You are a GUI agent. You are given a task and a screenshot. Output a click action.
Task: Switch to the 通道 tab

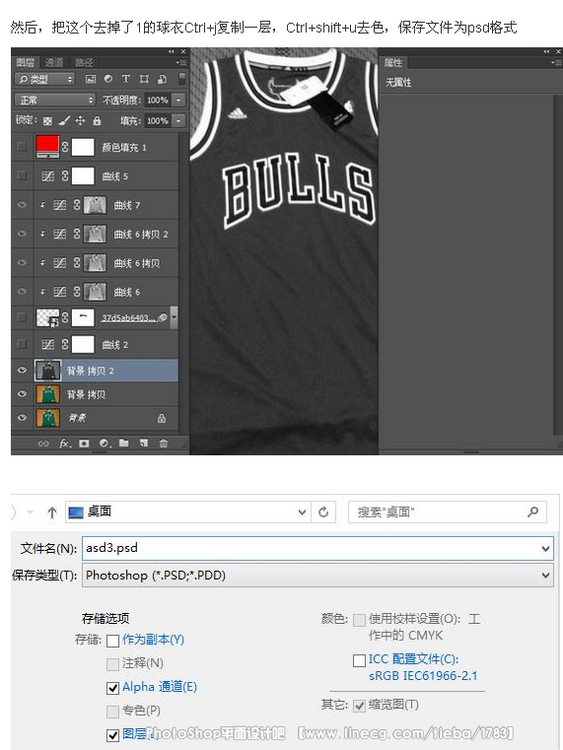click(x=54, y=62)
